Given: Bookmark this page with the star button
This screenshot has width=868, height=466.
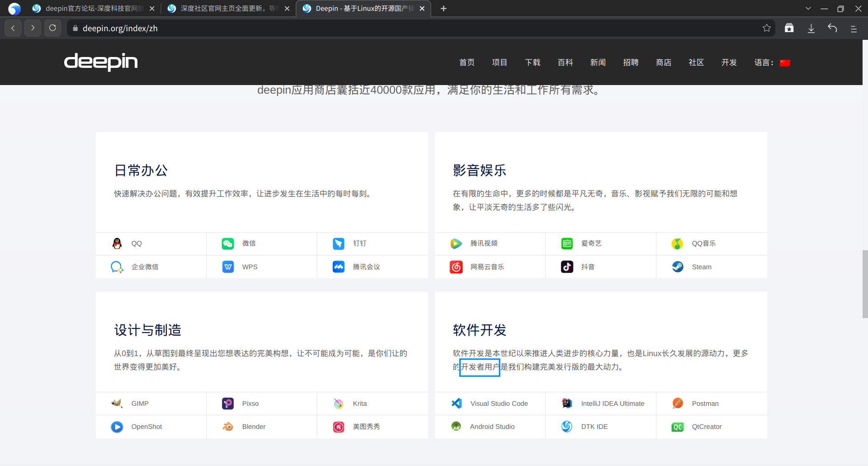Looking at the screenshot, I should 767,28.
